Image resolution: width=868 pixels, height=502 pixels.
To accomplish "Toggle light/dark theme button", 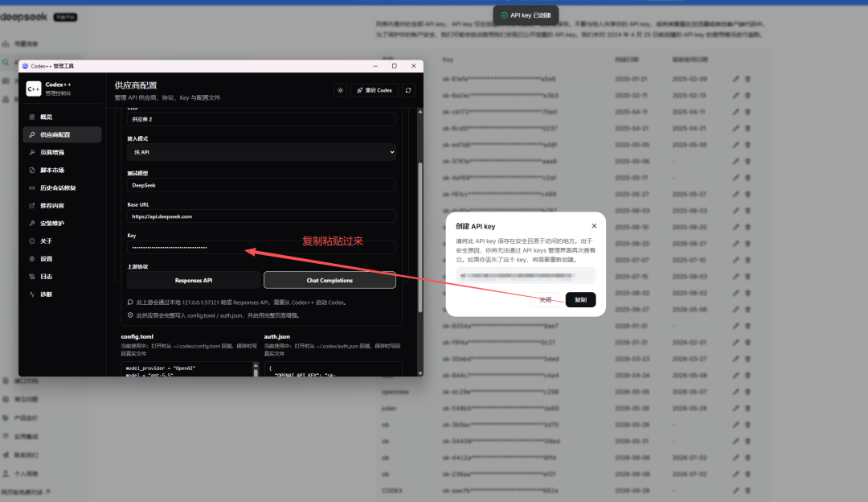I will (x=341, y=90).
